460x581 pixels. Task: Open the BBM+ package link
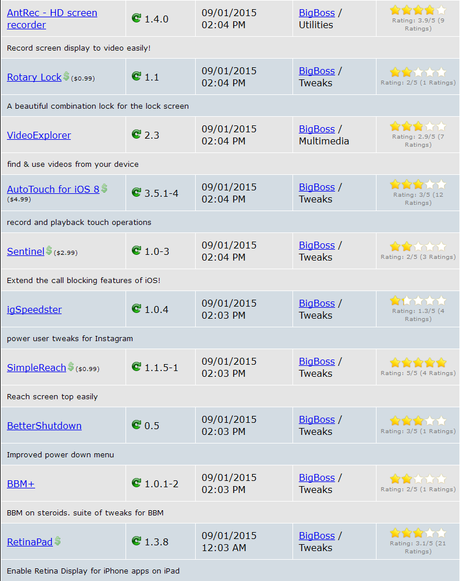point(21,484)
